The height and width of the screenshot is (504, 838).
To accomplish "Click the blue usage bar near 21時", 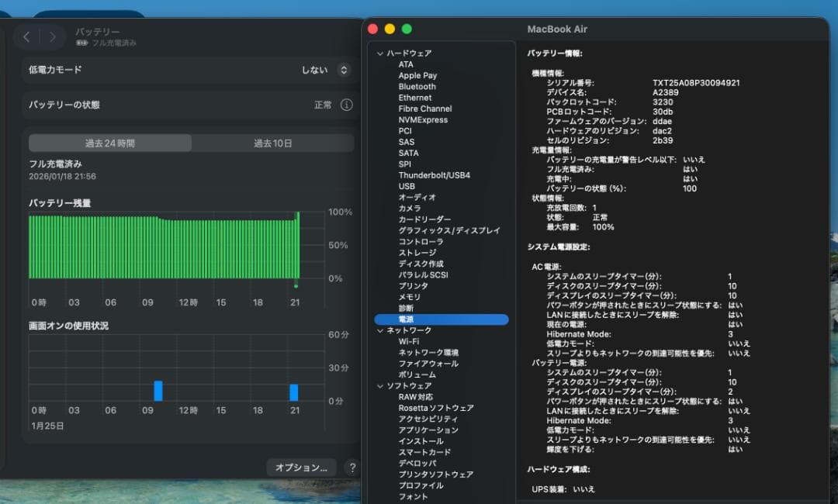I will (x=294, y=390).
